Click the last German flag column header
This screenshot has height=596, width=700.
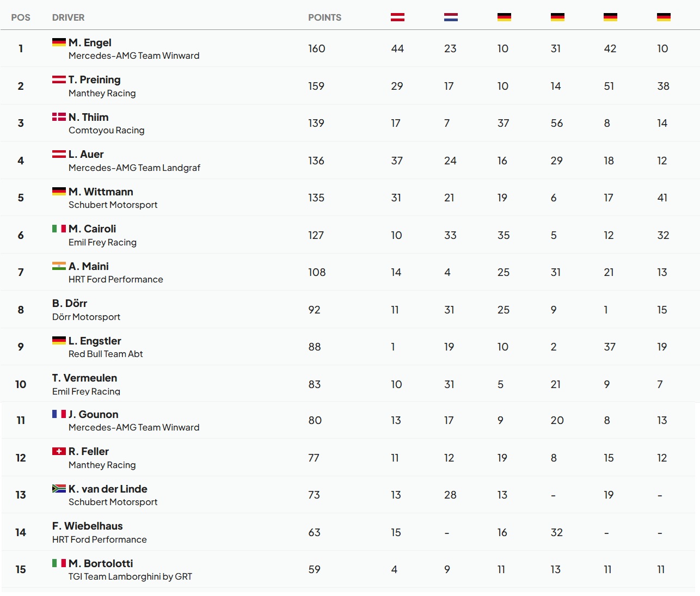pyautogui.click(x=664, y=17)
